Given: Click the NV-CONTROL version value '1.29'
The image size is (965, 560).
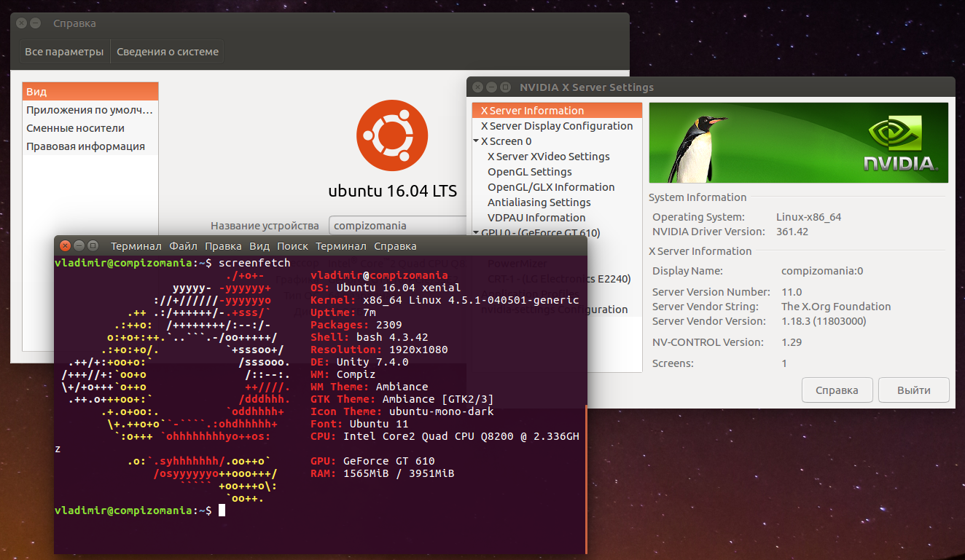Looking at the screenshot, I should click(x=792, y=342).
